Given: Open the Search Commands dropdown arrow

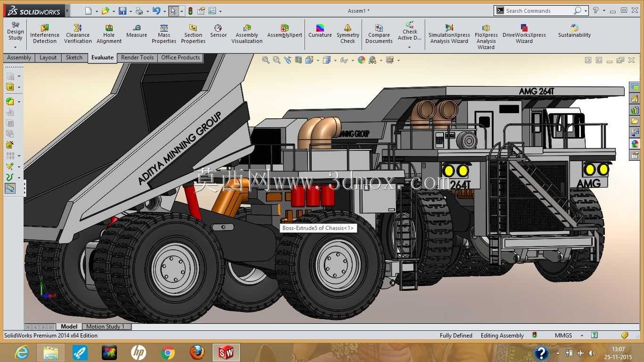Looking at the screenshot, I should tap(586, 10).
